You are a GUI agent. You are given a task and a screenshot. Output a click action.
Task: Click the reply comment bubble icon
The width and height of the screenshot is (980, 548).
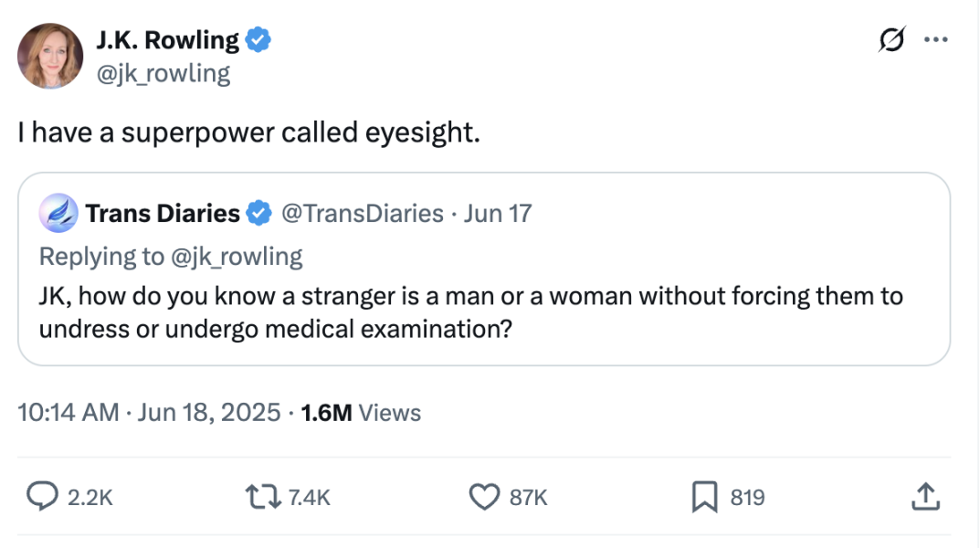(42, 496)
